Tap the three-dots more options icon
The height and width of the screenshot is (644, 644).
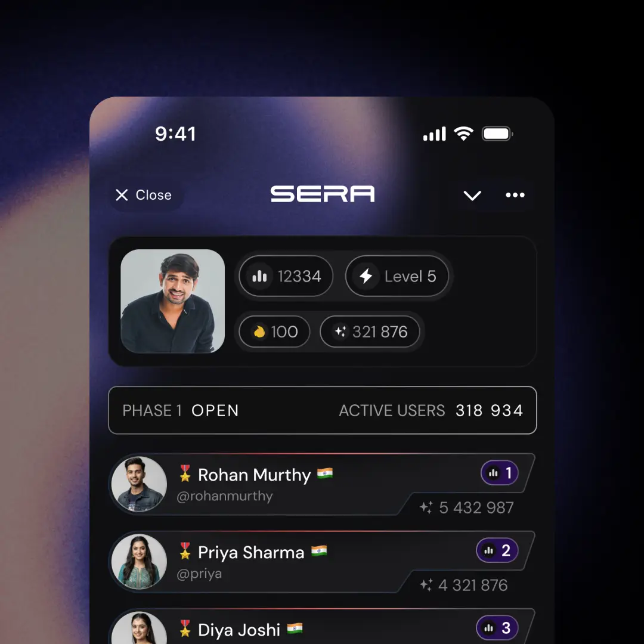(515, 195)
